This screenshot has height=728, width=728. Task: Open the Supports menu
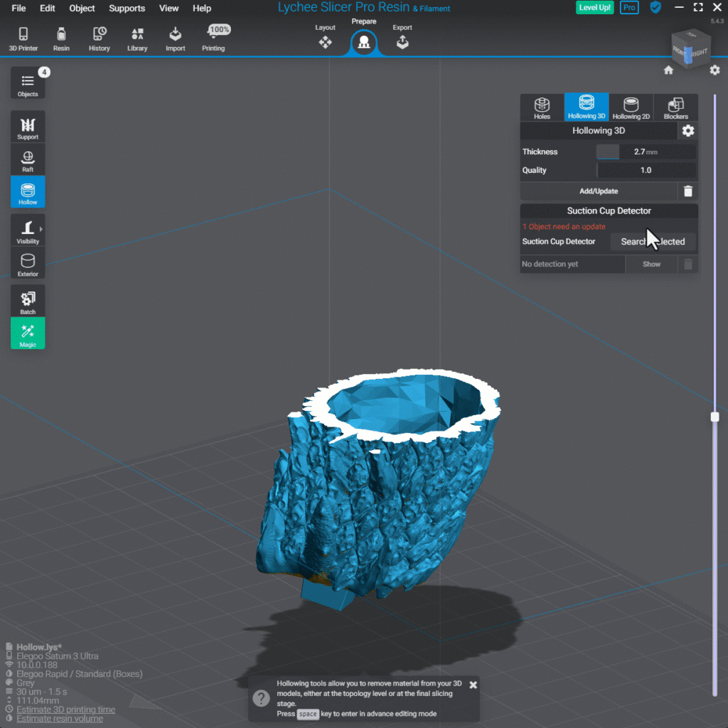tap(127, 8)
